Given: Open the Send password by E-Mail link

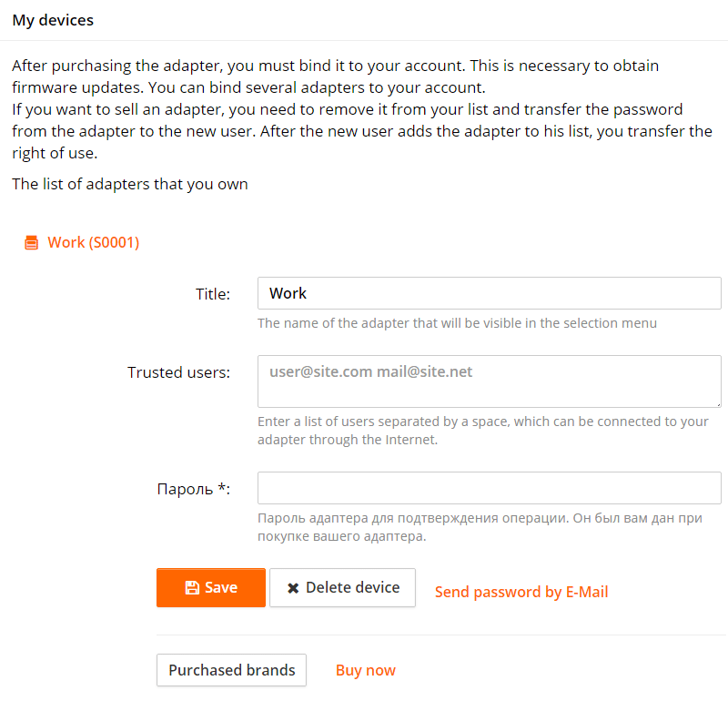Looking at the screenshot, I should click(x=521, y=592).
